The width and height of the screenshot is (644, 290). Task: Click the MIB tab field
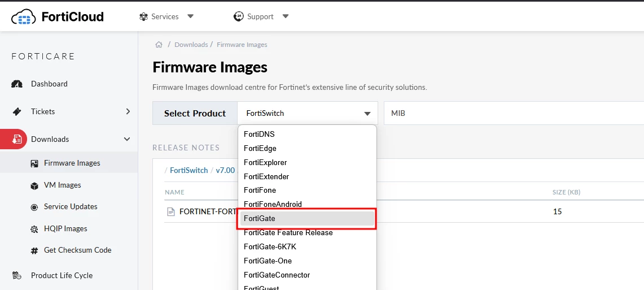pyautogui.click(x=514, y=113)
